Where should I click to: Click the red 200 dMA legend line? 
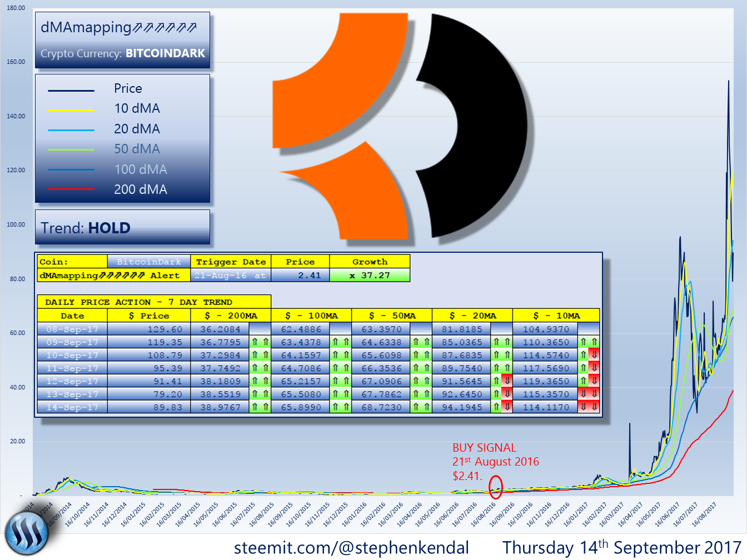71,189
